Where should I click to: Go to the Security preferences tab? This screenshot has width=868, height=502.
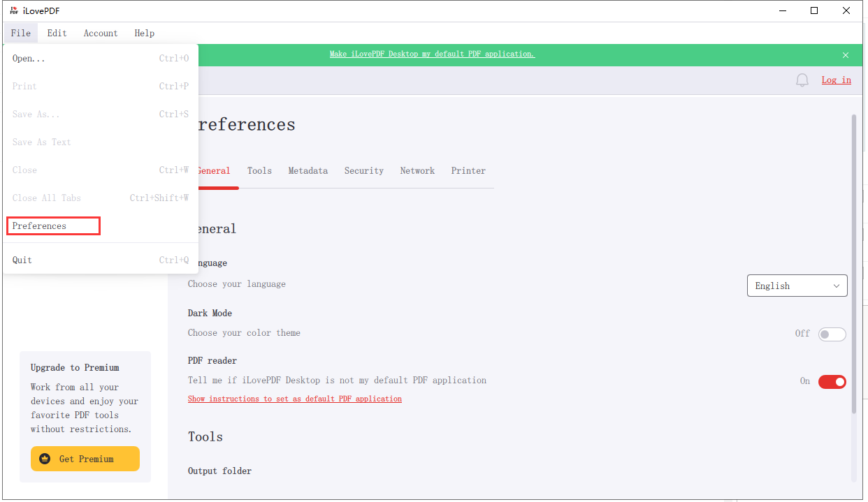tap(364, 171)
